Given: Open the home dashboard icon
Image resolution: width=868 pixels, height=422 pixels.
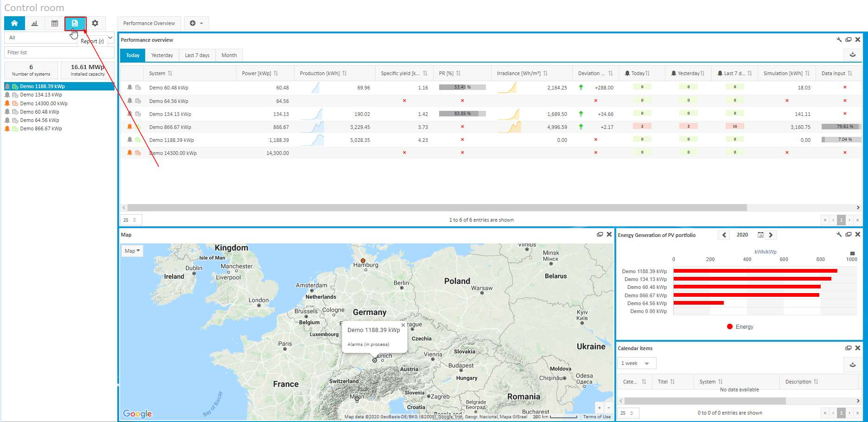Looking at the screenshot, I should coord(14,23).
